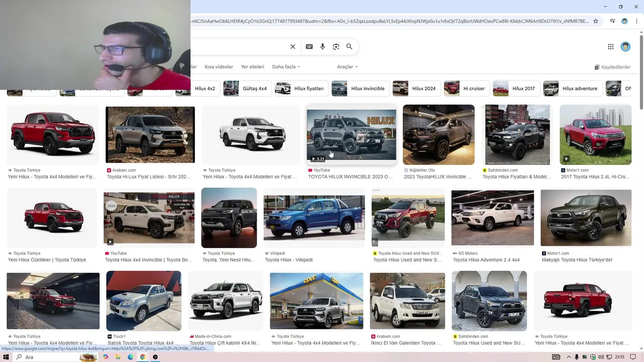Open Microsoft Edge from the taskbar
This screenshot has height=362, width=644.
click(130, 357)
